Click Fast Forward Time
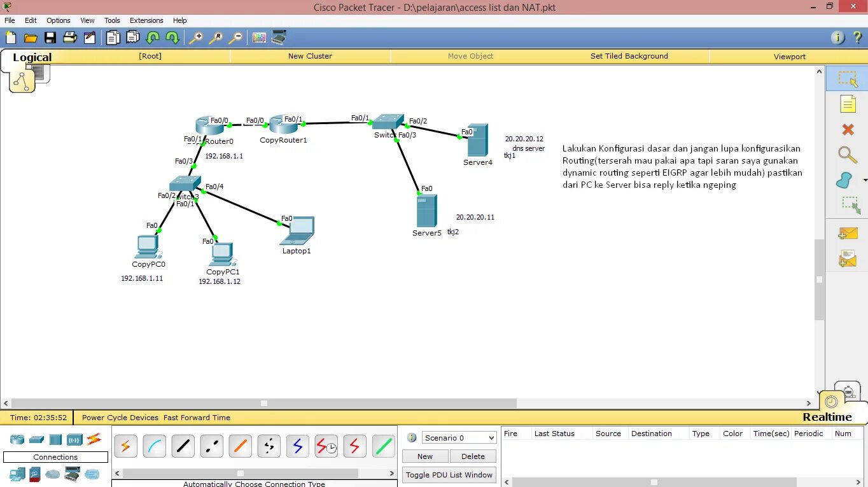The image size is (868, 487). coord(197,418)
